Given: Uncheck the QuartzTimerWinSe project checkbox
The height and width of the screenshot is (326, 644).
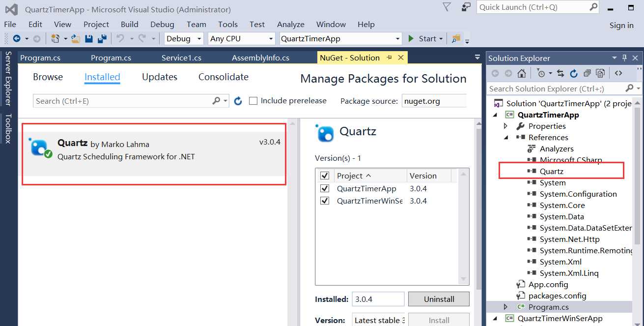Looking at the screenshot, I should [325, 201].
